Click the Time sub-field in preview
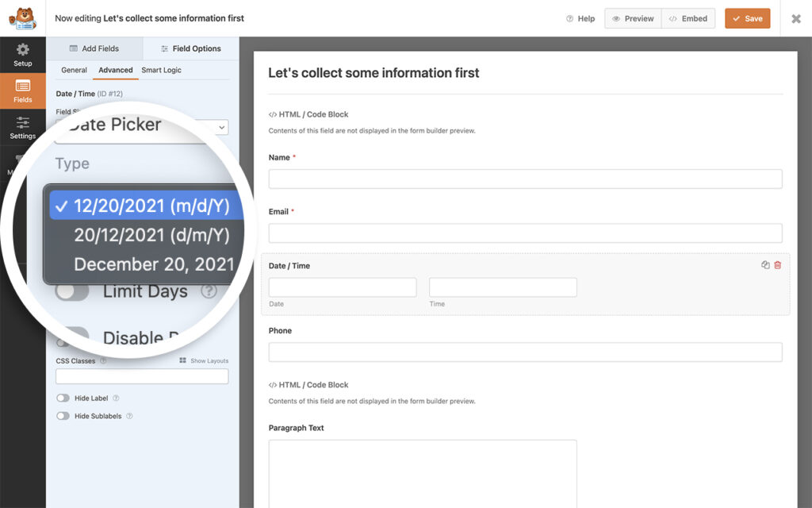 [x=503, y=287]
